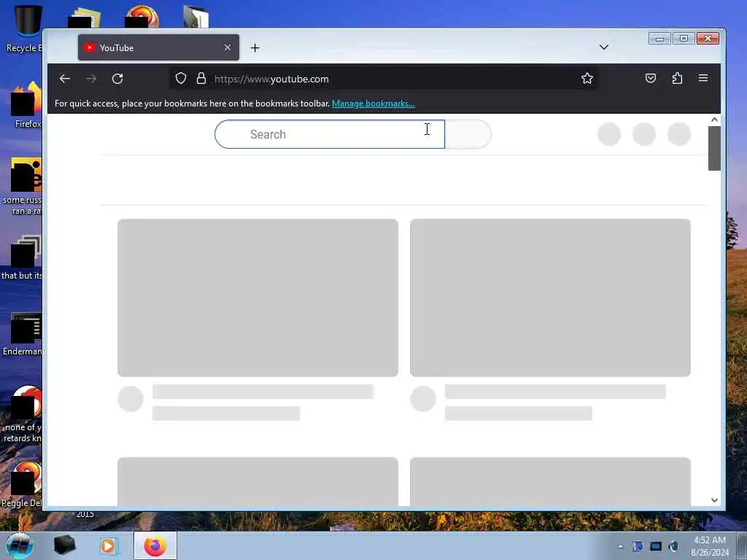View site info via padlock icon

pyautogui.click(x=201, y=78)
